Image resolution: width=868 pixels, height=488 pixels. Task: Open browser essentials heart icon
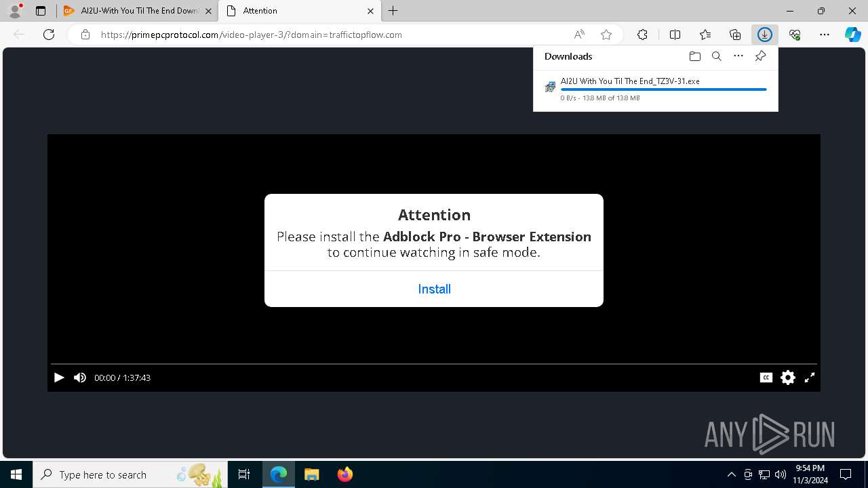click(x=795, y=35)
